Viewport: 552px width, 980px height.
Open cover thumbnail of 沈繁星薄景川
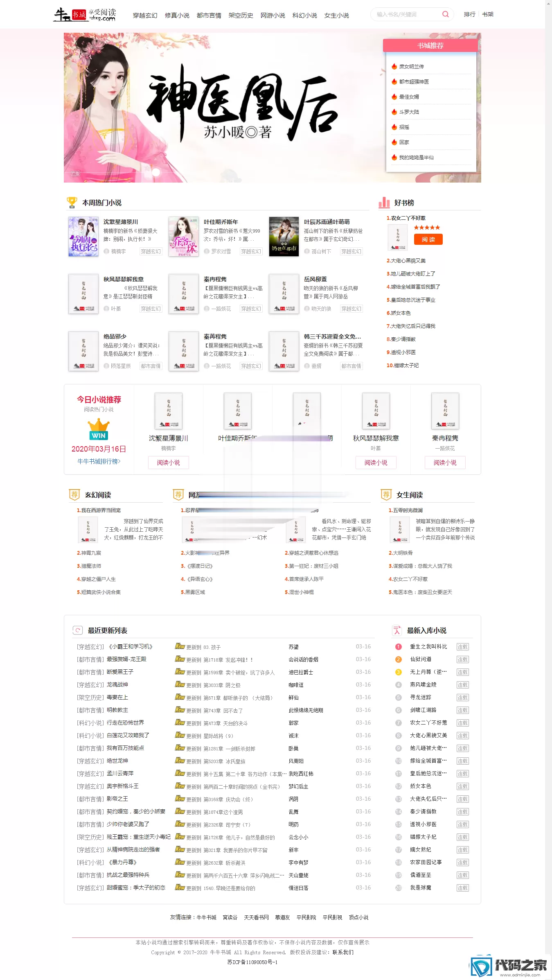[83, 237]
